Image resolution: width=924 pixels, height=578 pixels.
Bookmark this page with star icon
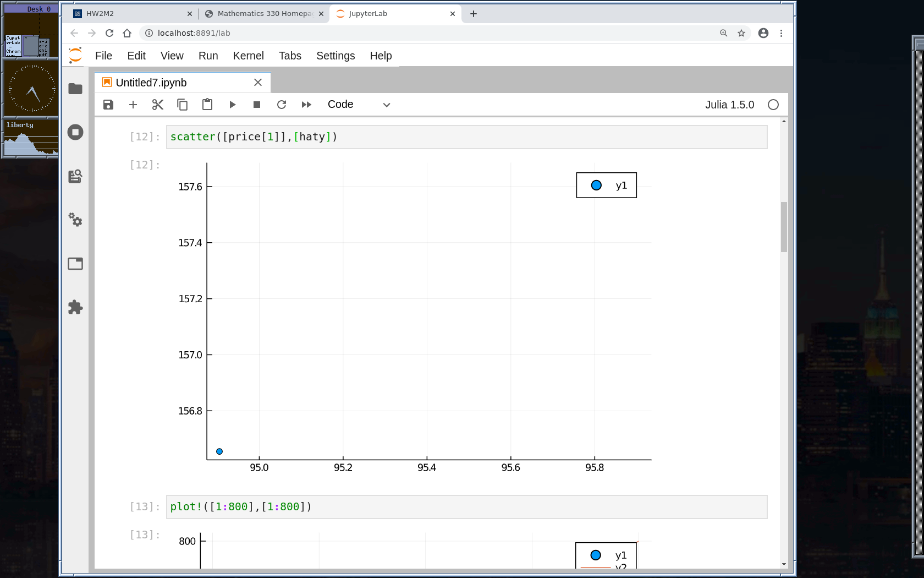tap(741, 33)
